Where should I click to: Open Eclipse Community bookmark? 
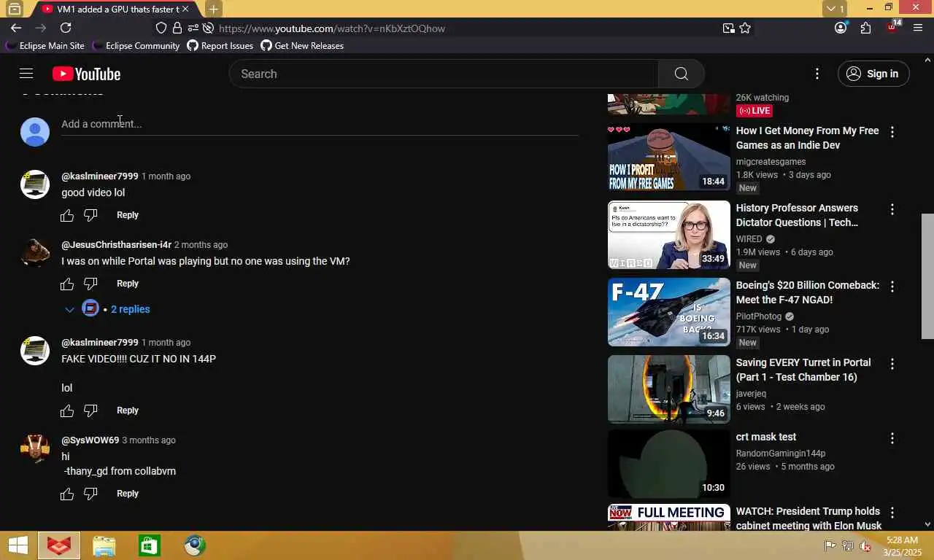coord(136,46)
